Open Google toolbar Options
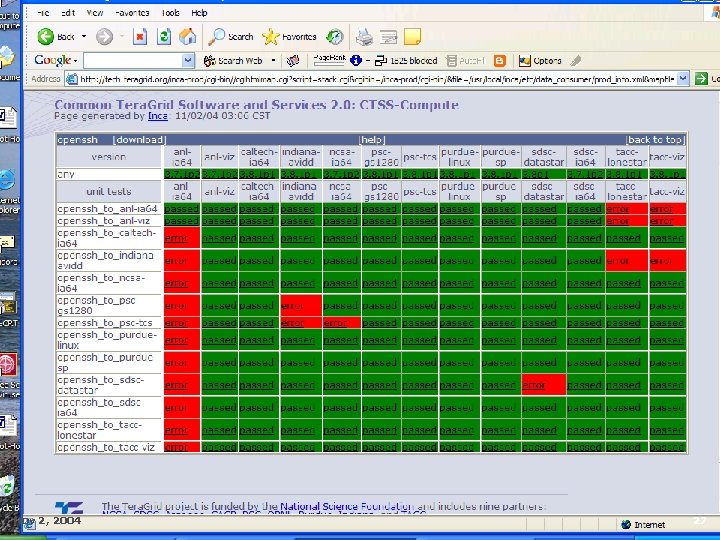 point(540,61)
